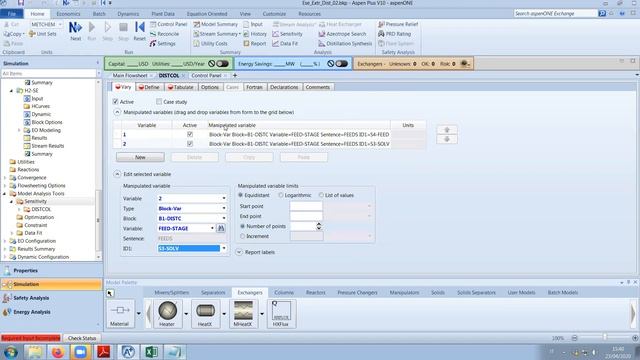The width and height of the screenshot is (640, 360).
Task: Open the Block B1-DISTC dropdown
Action: [x=224, y=218]
